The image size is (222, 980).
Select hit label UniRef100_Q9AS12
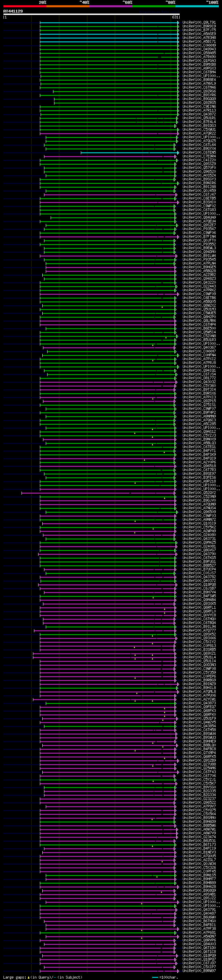[199, 432]
